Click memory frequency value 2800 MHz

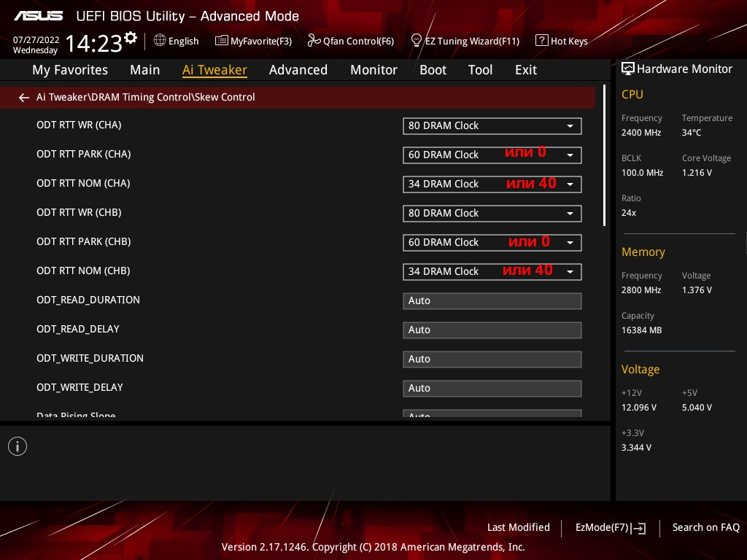pos(641,289)
